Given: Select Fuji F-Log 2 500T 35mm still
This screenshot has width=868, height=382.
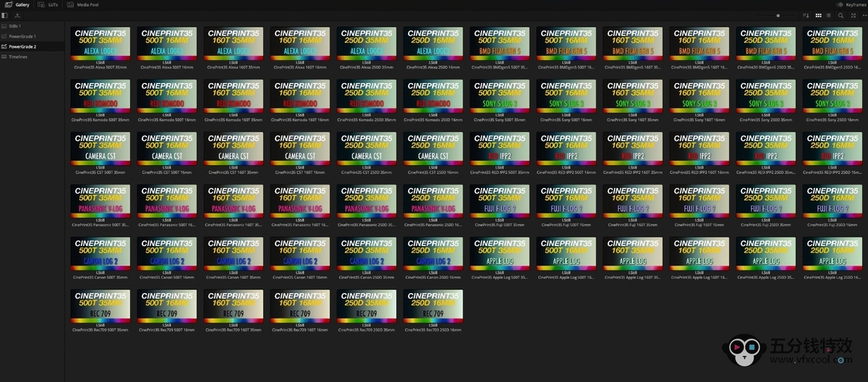Looking at the screenshot, I should pos(499,202).
